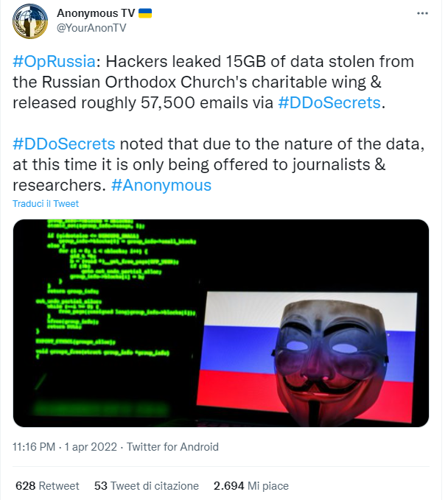448x500 pixels.
Task: Follow the first #DDoSecrets hashtag link
Action: click(x=330, y=103)
